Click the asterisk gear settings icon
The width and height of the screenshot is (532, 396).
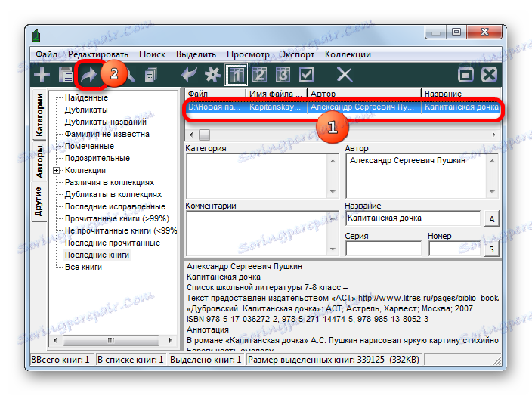[x=212, y=75]
